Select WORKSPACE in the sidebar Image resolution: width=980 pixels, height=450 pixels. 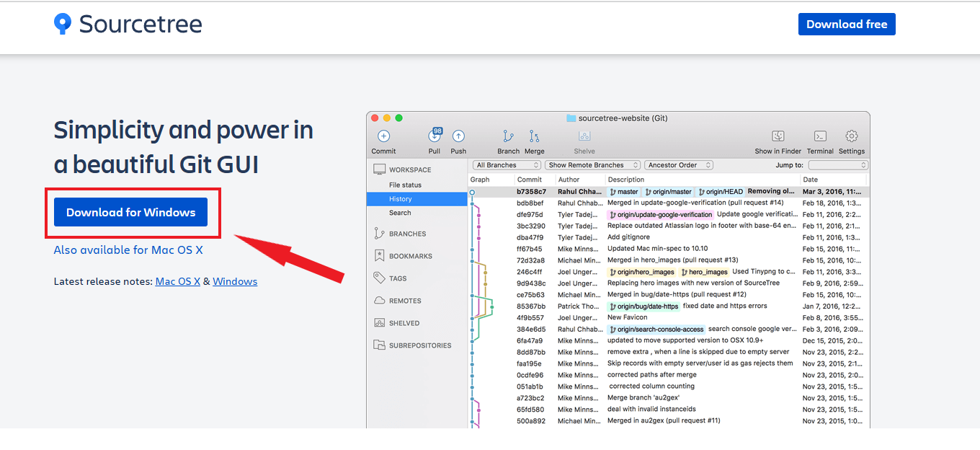coord(410,169)
